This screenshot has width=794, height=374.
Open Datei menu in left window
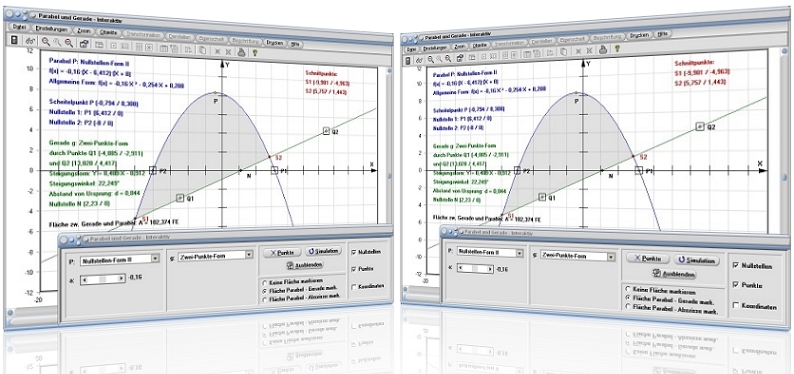19,27
